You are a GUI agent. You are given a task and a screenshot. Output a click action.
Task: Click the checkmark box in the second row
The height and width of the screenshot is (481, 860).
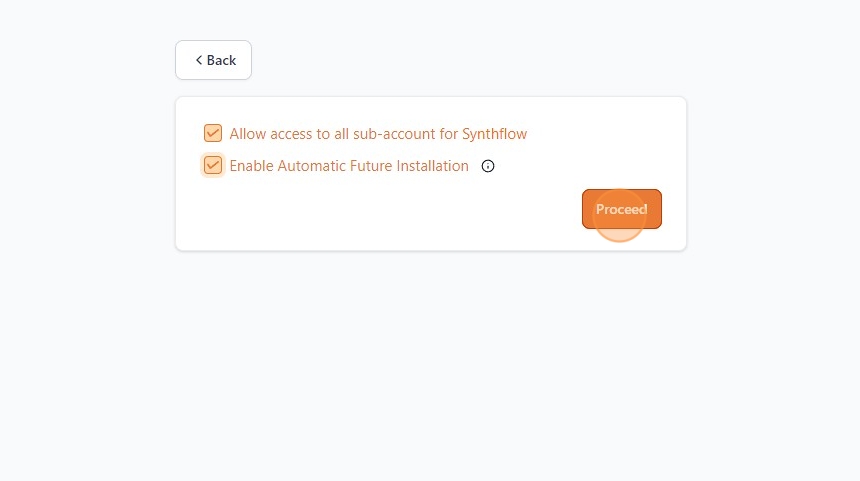click(213, 166)
